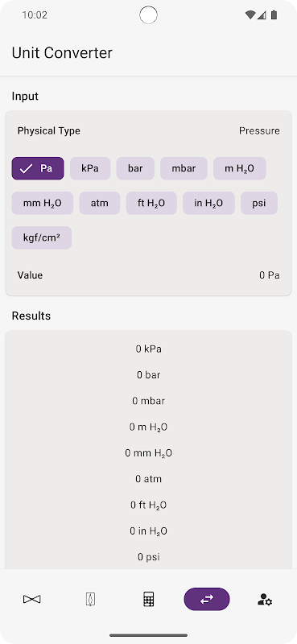
Task: Open the valve bowtie tab in bottom navigation
Action: 32,599
